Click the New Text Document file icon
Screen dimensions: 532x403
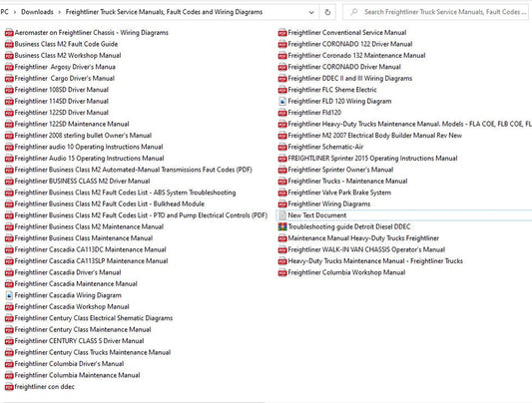click(282, 215)
